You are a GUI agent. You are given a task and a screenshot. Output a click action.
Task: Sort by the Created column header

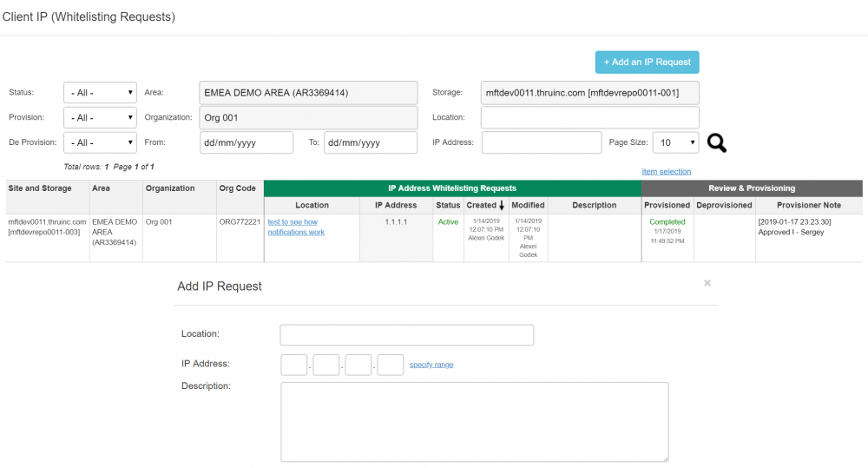485,205
